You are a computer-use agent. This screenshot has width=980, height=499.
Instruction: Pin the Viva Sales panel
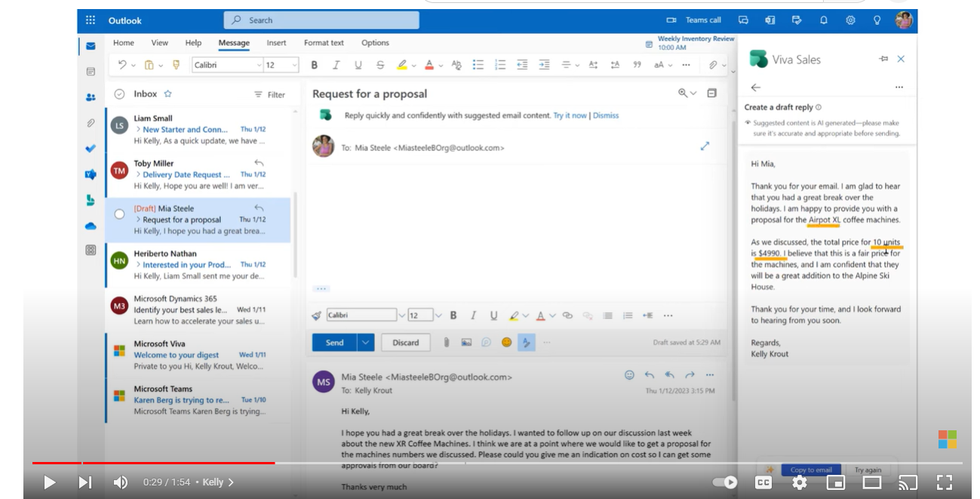[x=883, y=59]
